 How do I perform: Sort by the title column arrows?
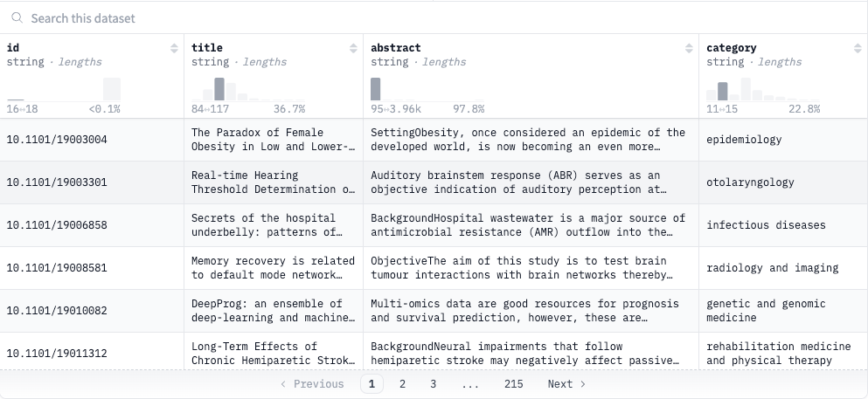pyautogui.click(x=353, y=48)
